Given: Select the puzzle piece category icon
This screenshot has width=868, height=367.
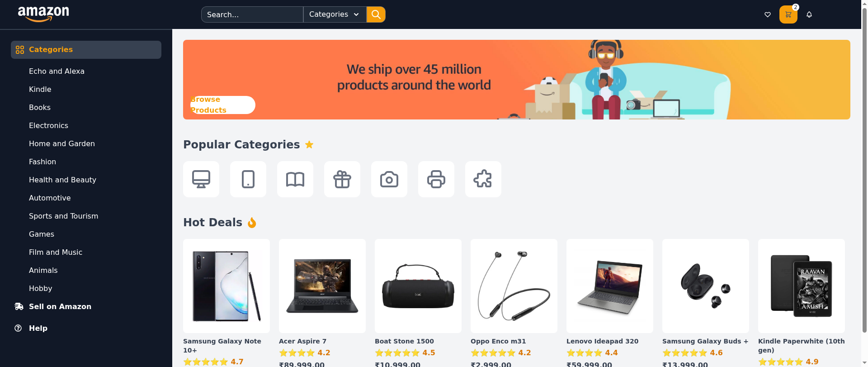Looking at the screenshot, I should [483, 179].
